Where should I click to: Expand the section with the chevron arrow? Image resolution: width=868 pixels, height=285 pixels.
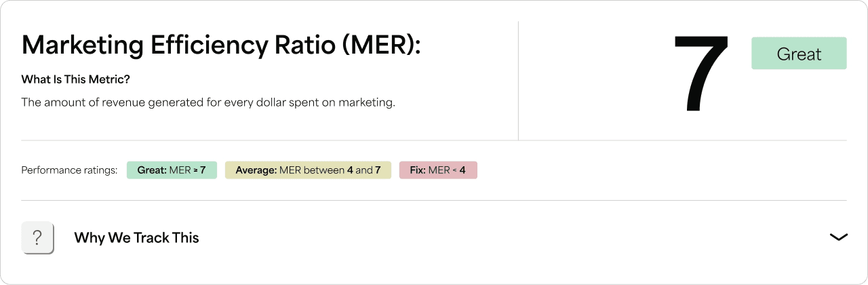838,237
